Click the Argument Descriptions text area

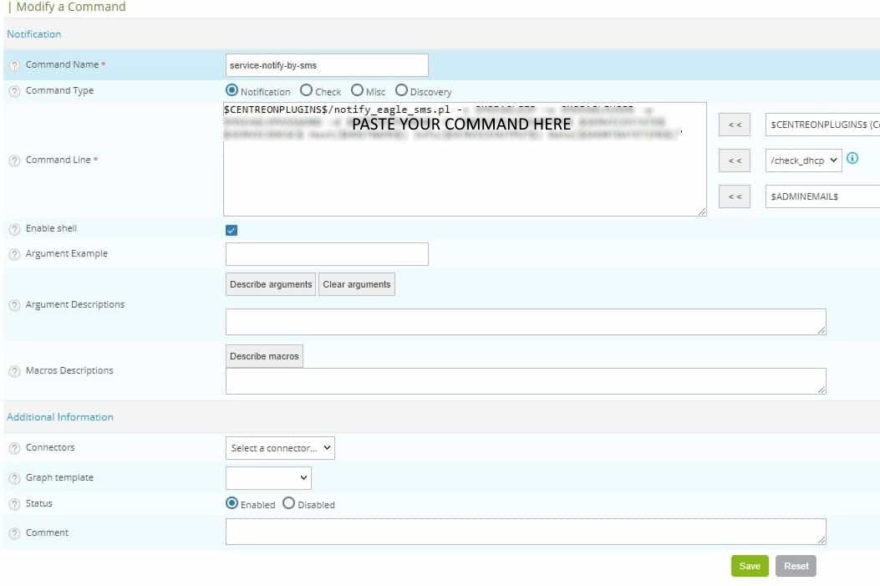click(526, 322)
